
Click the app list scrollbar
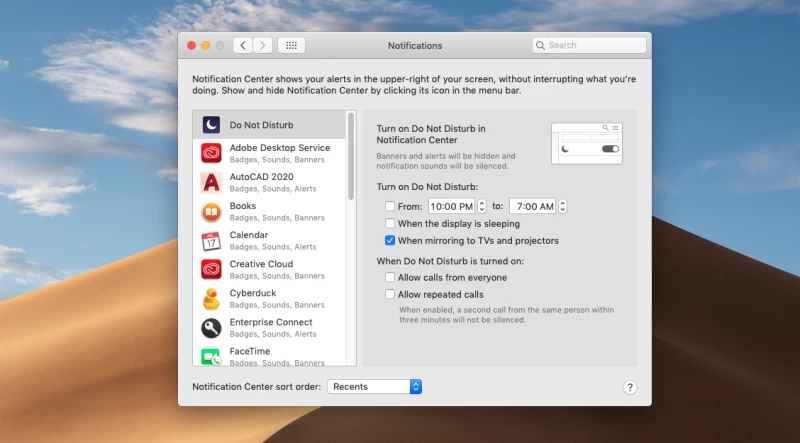click(351, 156)
